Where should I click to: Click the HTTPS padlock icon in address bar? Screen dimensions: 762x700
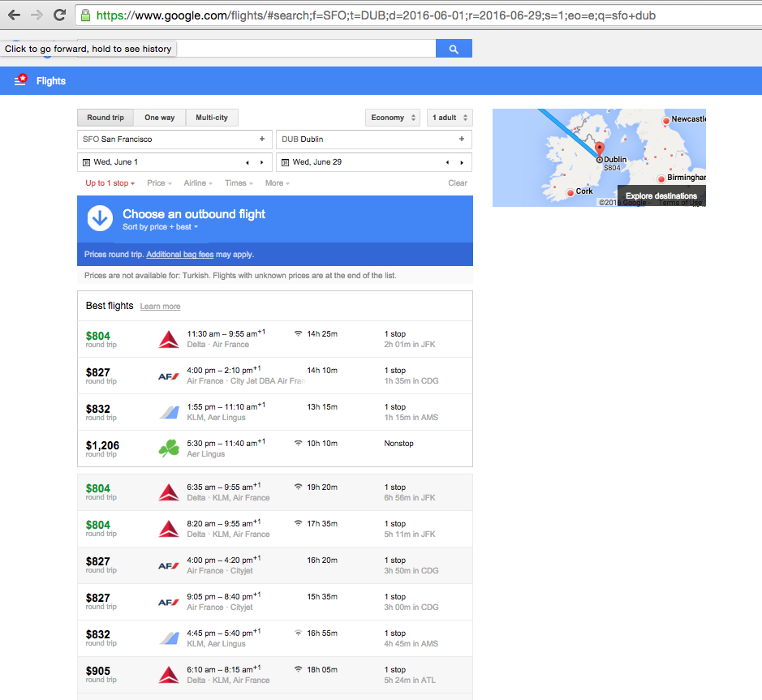coord(84,14)
